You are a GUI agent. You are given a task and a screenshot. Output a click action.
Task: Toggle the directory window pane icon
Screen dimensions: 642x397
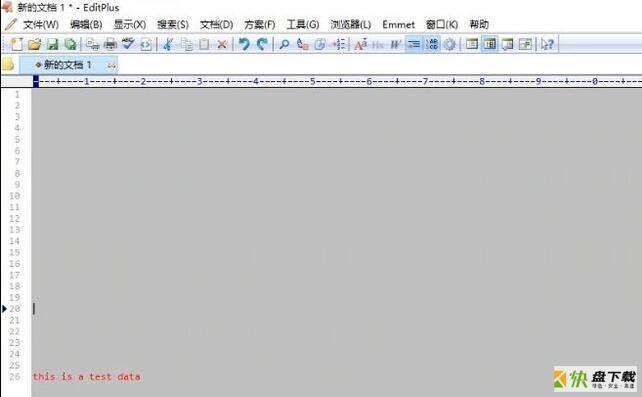pos(472,44)
